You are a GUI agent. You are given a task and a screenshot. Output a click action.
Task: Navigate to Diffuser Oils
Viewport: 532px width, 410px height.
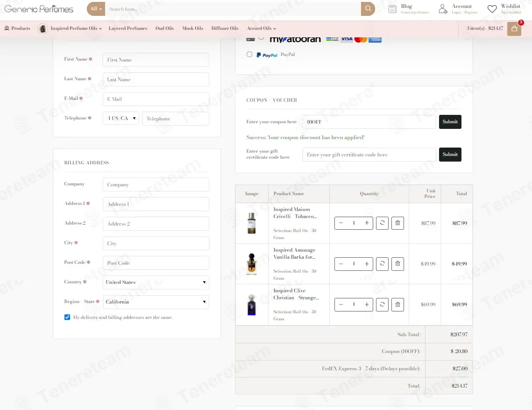(225, 28)
